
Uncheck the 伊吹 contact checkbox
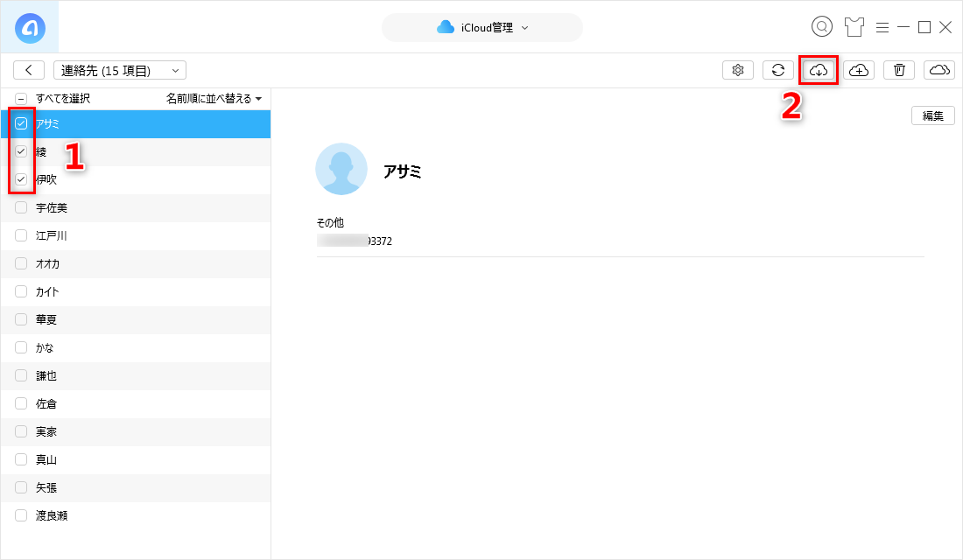click(21, 179)
